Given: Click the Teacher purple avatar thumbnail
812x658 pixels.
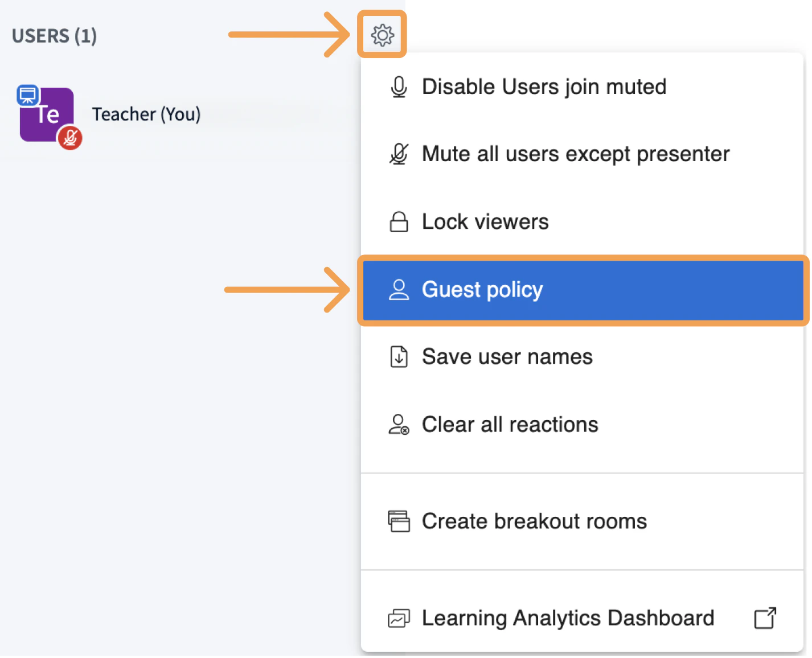Looking at the screenshot, I should coord(47,115).
